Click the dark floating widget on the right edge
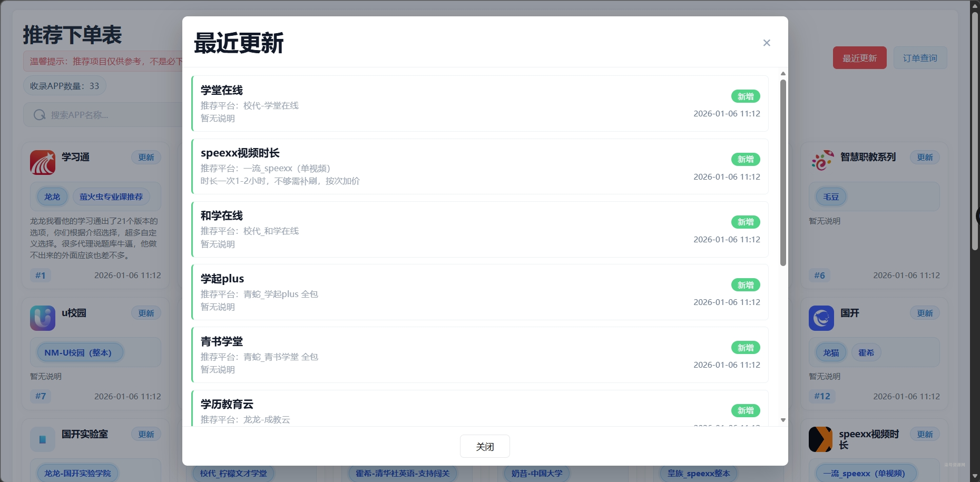This screenshot has width=980, height=482. point(977,216)
